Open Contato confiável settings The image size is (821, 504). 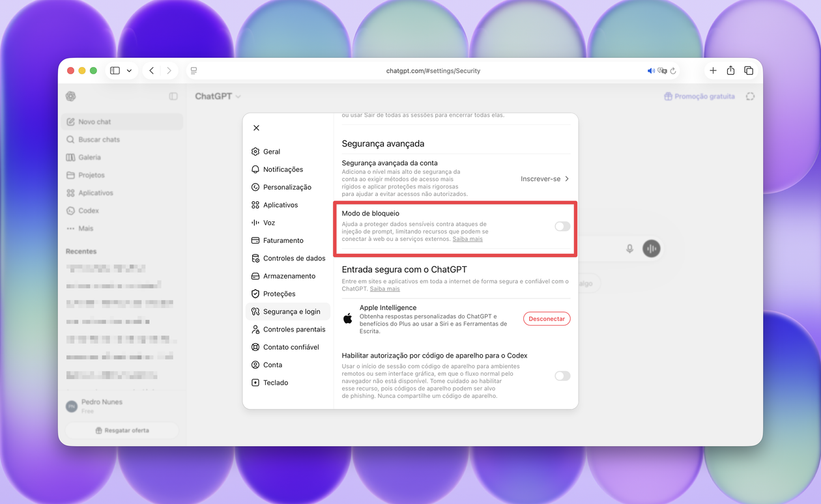coord(288,347)
